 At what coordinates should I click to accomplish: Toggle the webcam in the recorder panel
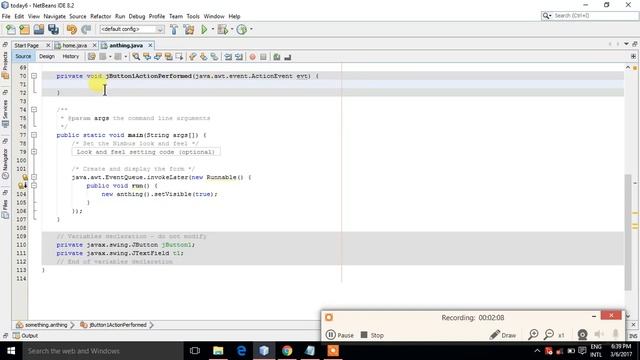582,335
